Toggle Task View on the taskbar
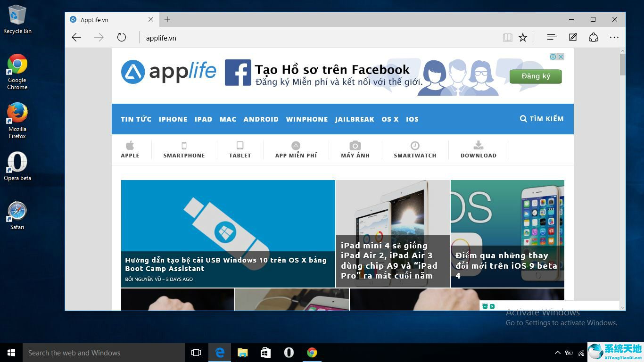 tap(196, 353)
